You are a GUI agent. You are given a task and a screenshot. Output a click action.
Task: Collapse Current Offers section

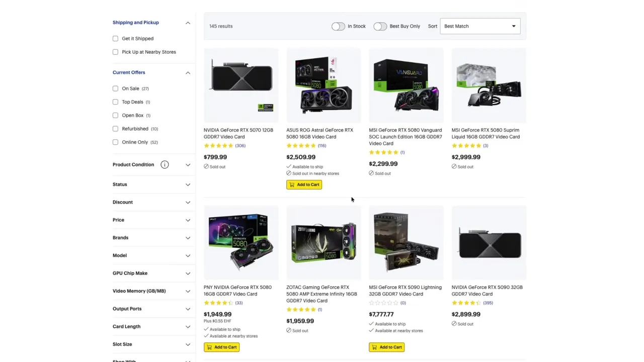[188, 72]
